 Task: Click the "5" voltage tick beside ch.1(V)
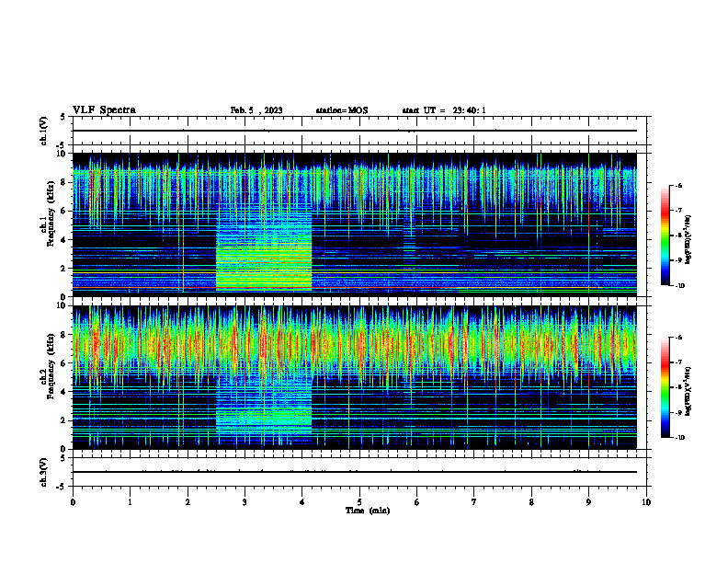63,117
